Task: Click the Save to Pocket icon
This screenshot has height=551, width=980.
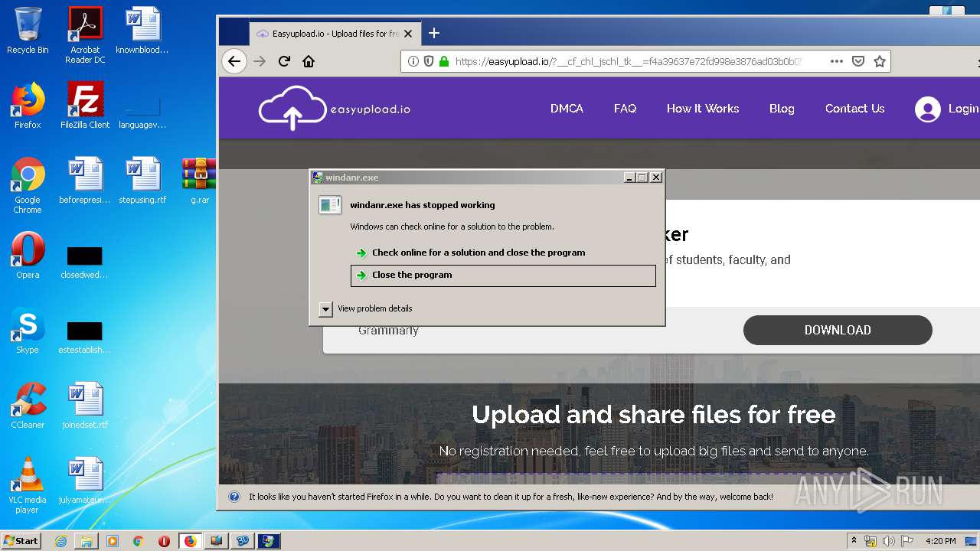Action: click(x=858, y=61)
